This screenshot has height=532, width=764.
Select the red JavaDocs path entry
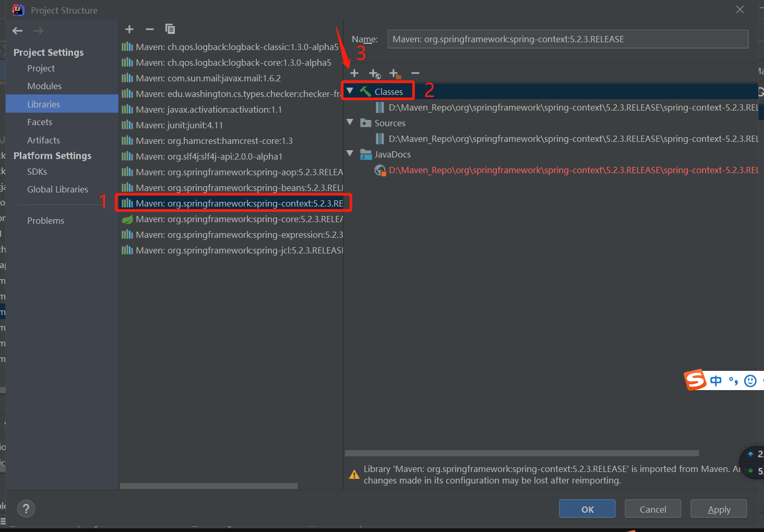(x=573, y=170)
